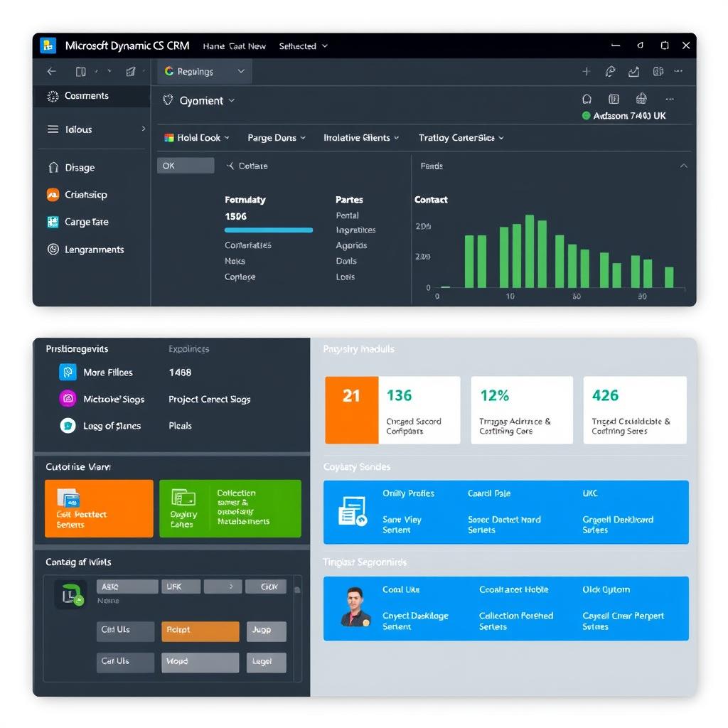Click the green Collection tile
The width and height of the screenshot is (728, 728).
point(230,508)
